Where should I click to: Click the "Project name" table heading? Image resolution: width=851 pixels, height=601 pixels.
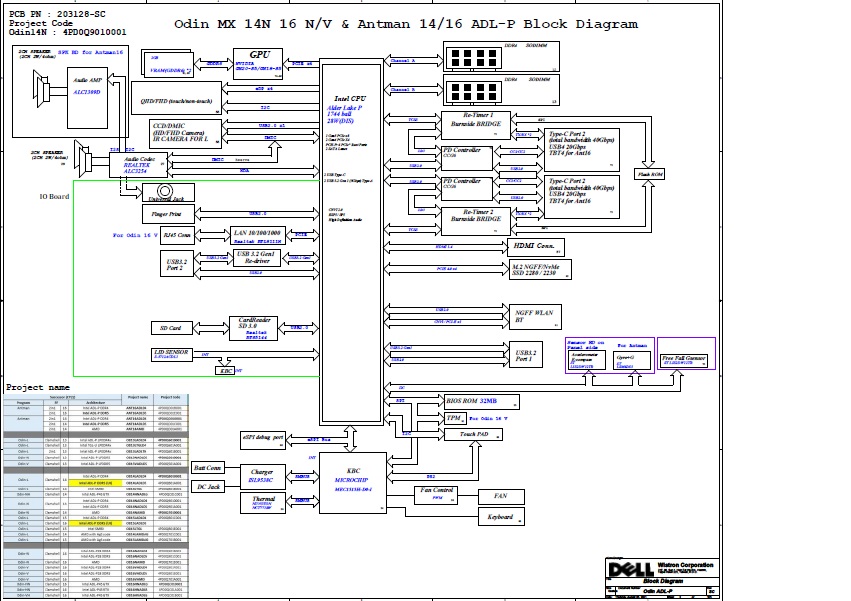[x=38, y=388]
